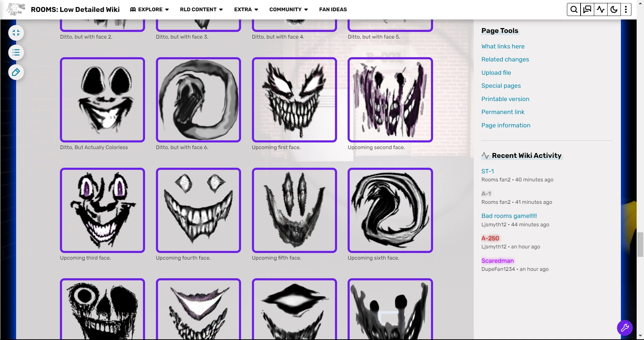Click the scrollbar up arrow
This screenshot has width=644, height=340.
point(640,3)
